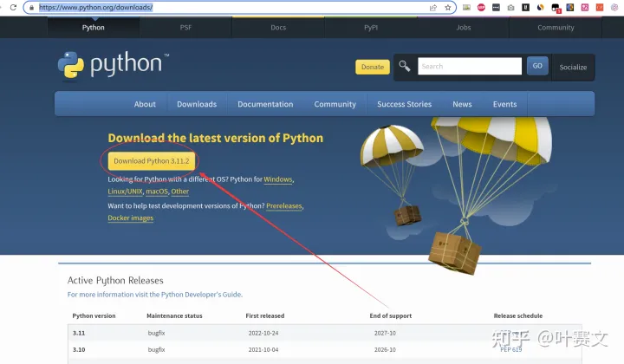Image resolution: width=624 pixels, height=364 pixels.
Task: Follow the Linux/UNIX download link
Action: [x=125, y=192]
